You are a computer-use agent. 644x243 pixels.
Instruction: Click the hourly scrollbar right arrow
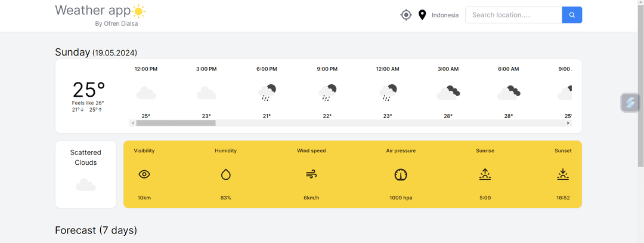(568, 123)
